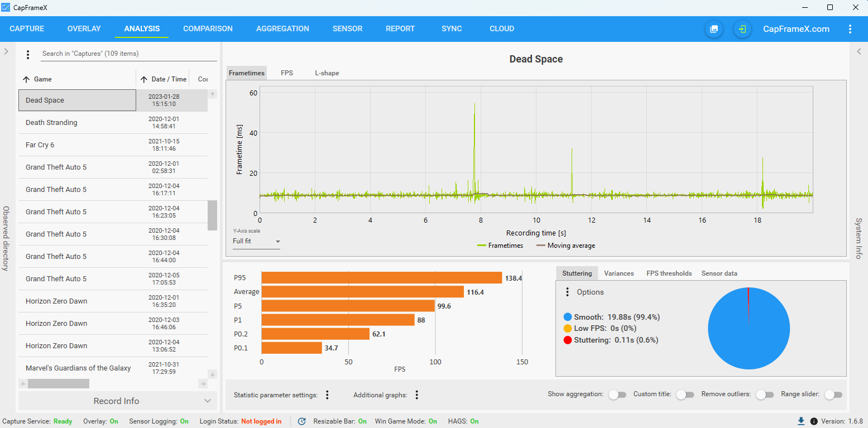Click the horizontal scrollbar thumb under captures
The image size is (868, 428).
[59, 384]
